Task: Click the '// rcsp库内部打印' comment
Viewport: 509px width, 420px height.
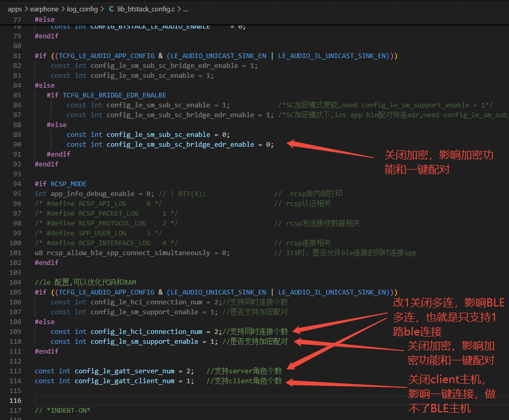Action: (x=308, y=194)
